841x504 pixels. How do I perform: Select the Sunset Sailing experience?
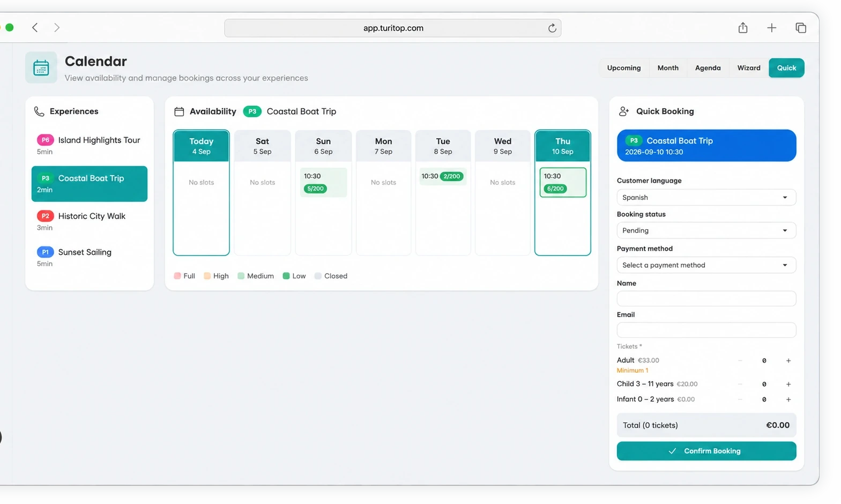tap(90, 257)
